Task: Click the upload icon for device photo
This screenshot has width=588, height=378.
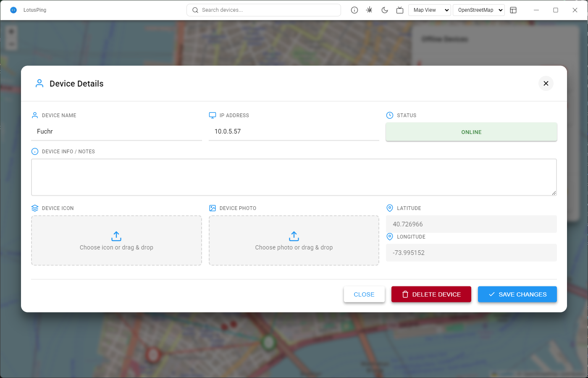Action: (294, 236)
